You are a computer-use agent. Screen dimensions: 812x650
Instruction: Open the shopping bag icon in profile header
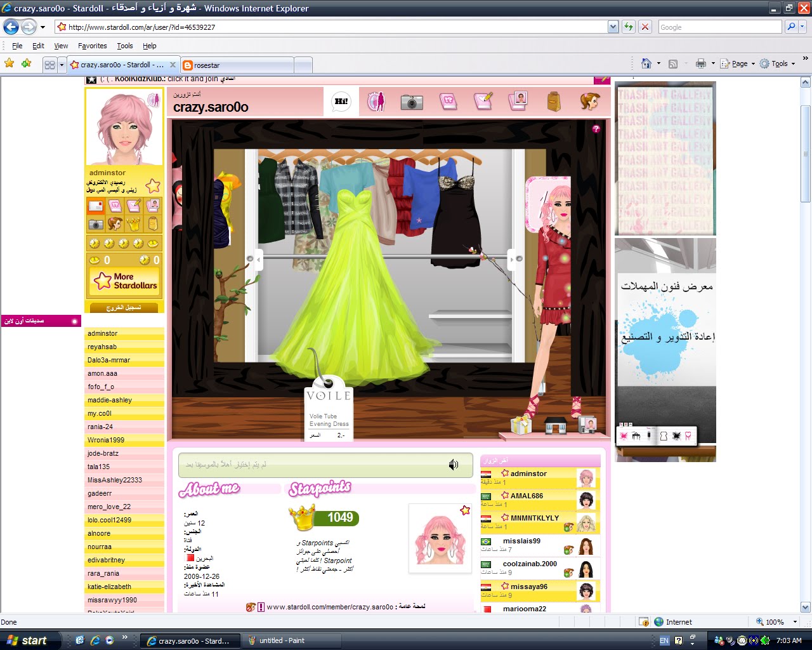554,102
